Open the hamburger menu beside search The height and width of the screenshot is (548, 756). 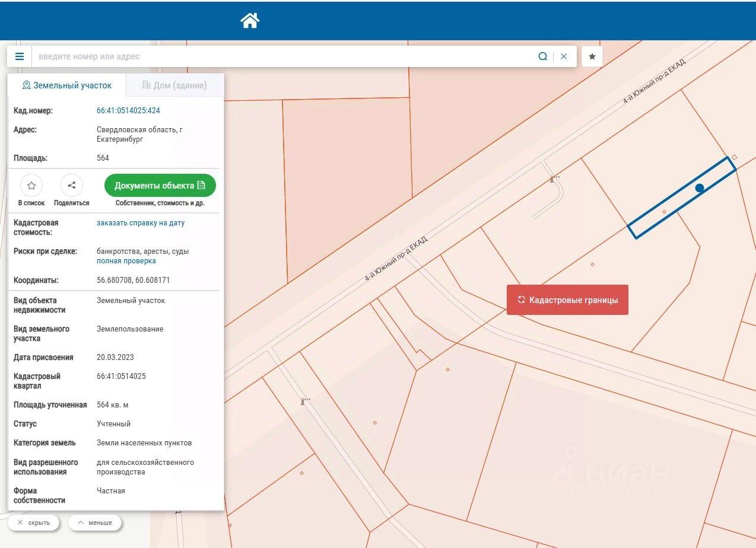(20, 56)
